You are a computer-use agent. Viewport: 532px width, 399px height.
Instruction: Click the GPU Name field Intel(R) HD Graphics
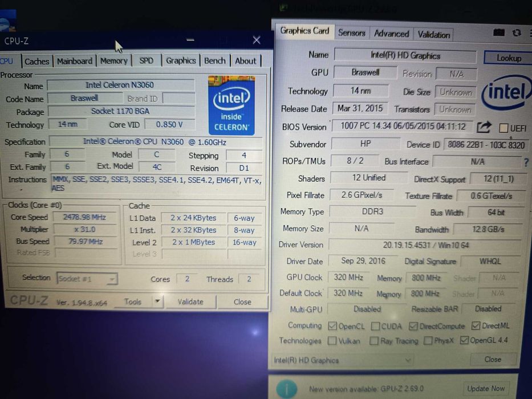coord(405,56)
